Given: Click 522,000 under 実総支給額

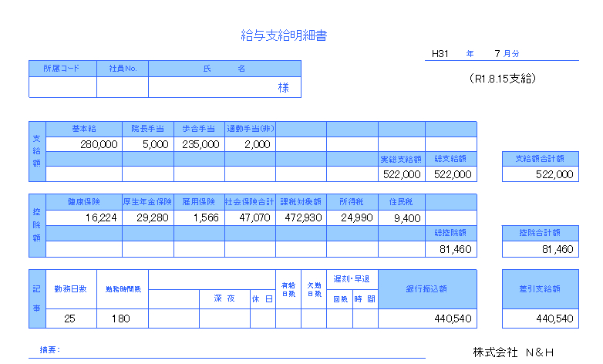Looking at the screenshot, I should click(x=402, y=175).
